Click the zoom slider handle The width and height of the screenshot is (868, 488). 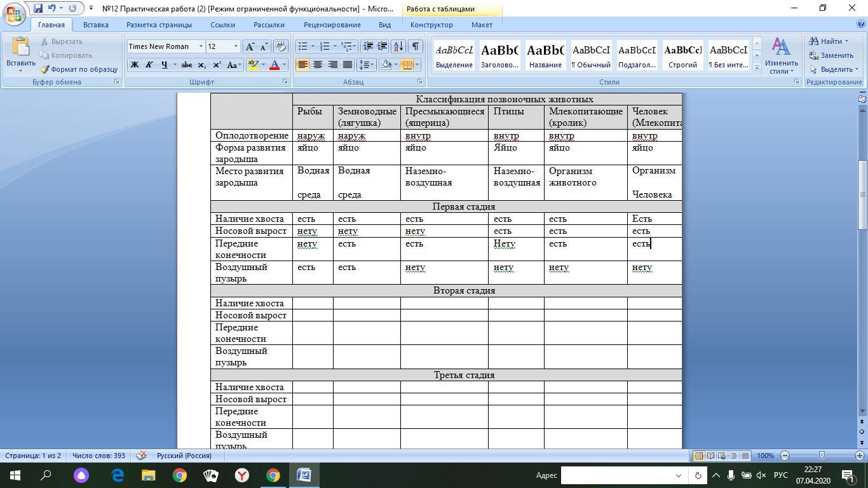[822, 456]
